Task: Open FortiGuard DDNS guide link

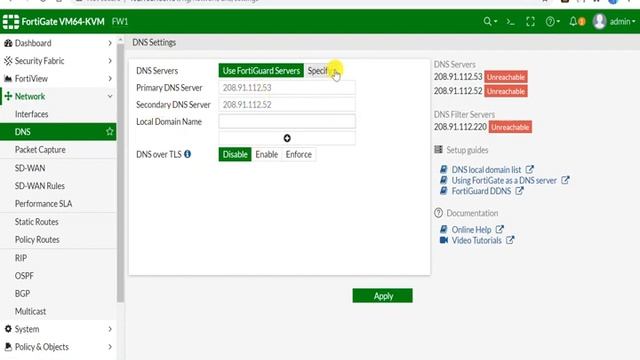Action: click(x=481, y=191)
